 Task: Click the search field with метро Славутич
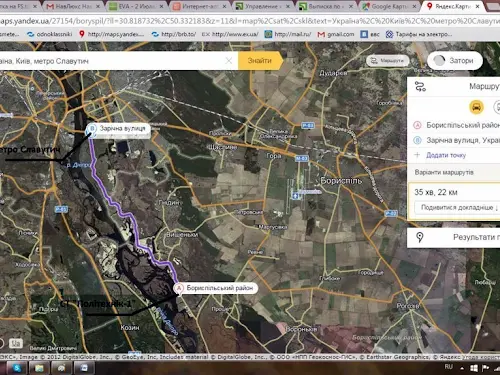112,61
